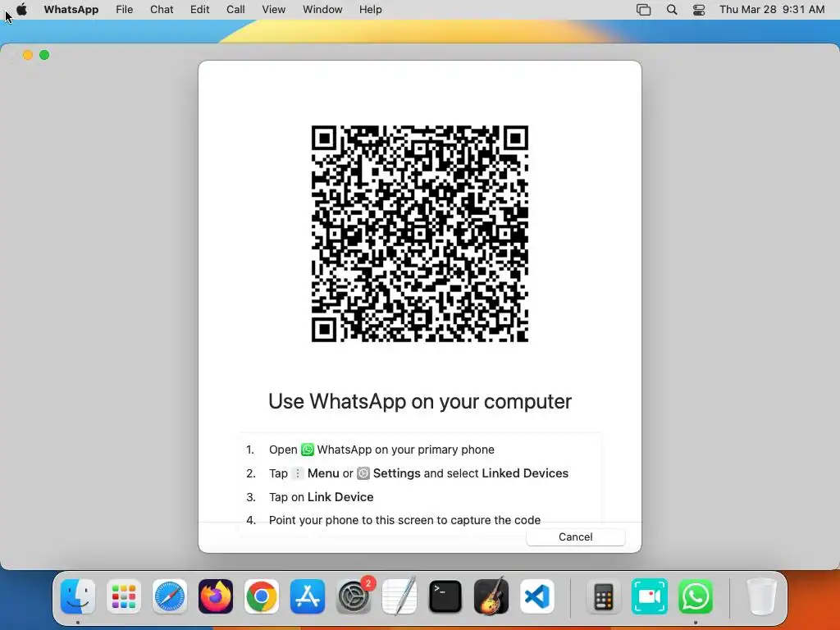Click the 'Use WhatsApp on your computer' heading
Screen dimensions: 840x630
420,401
